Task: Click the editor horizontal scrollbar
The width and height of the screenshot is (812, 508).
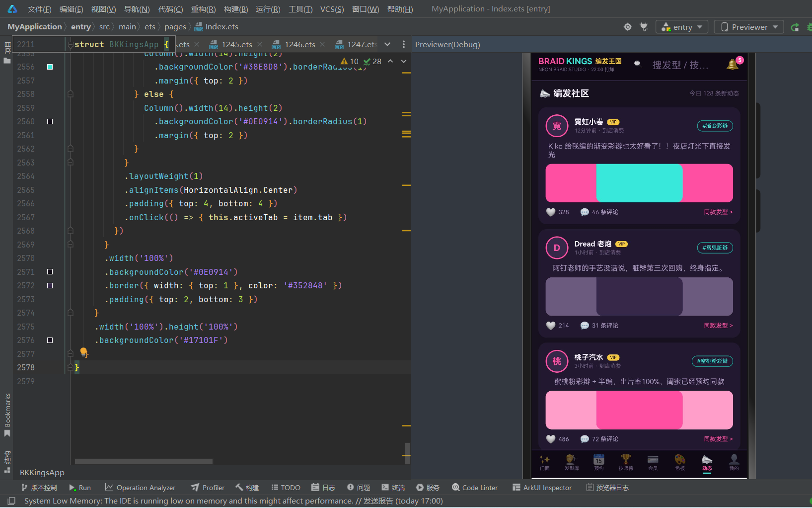Action: tap(144, 461)
